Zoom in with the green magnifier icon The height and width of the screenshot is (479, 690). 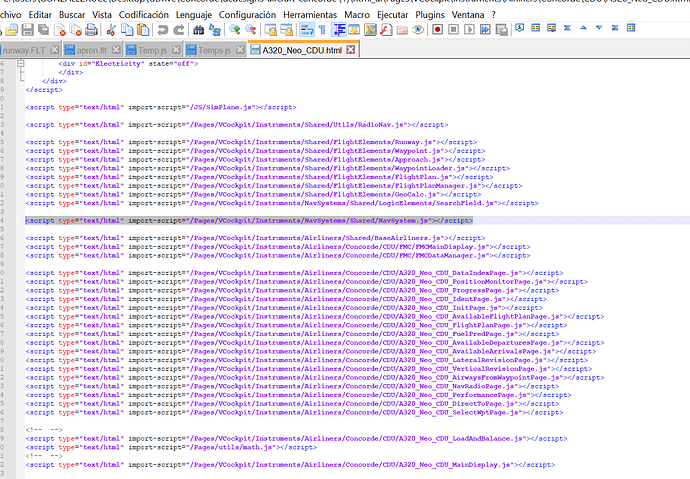tap(235, 30)
